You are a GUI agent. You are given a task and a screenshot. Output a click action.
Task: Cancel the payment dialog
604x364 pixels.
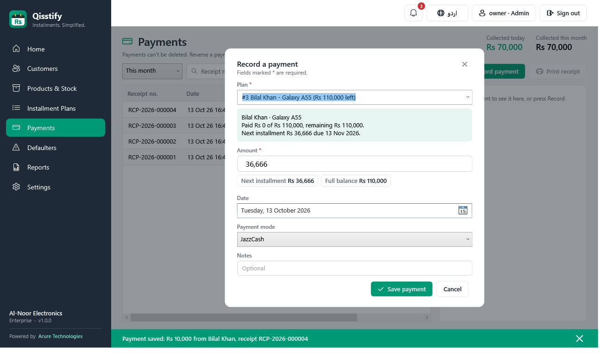[453, 289]
